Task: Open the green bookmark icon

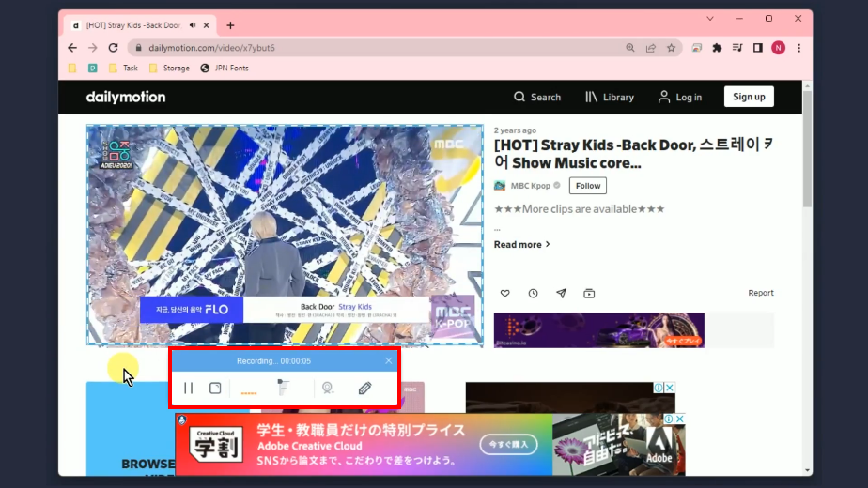Action: pyautogui.click(x=92, y=69)
